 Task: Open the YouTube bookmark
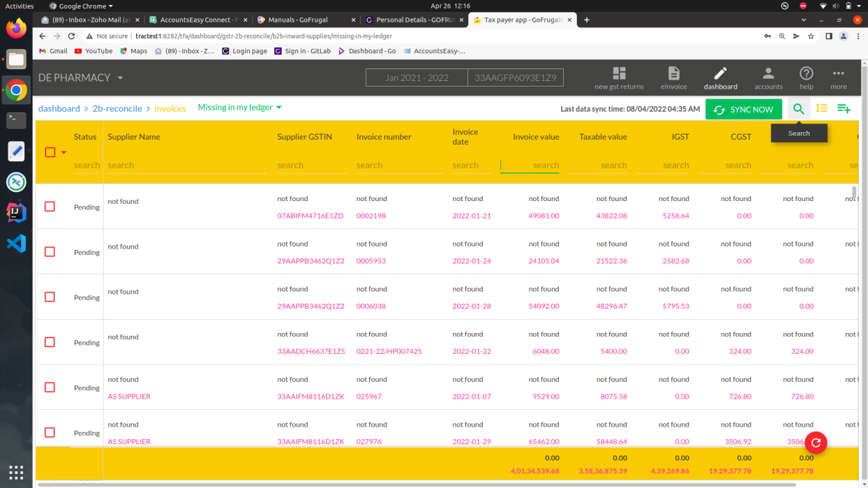(x=93, y=51)
